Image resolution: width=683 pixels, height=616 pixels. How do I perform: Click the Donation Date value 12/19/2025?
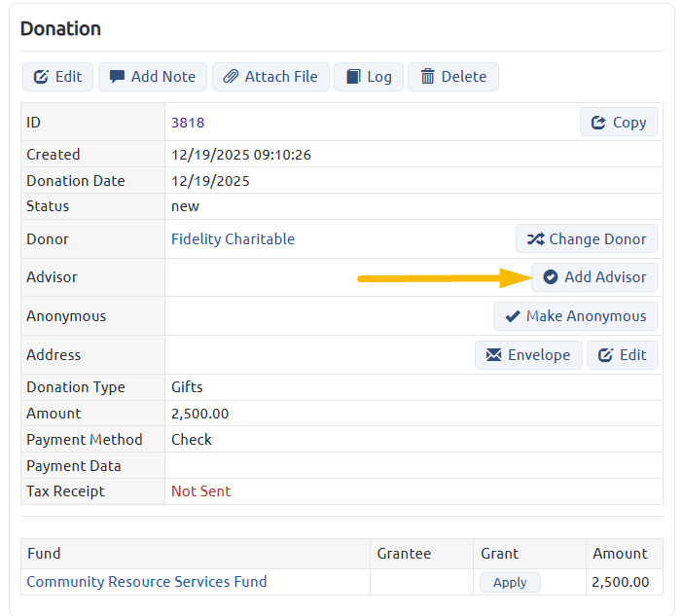click(x=210, y=181)
